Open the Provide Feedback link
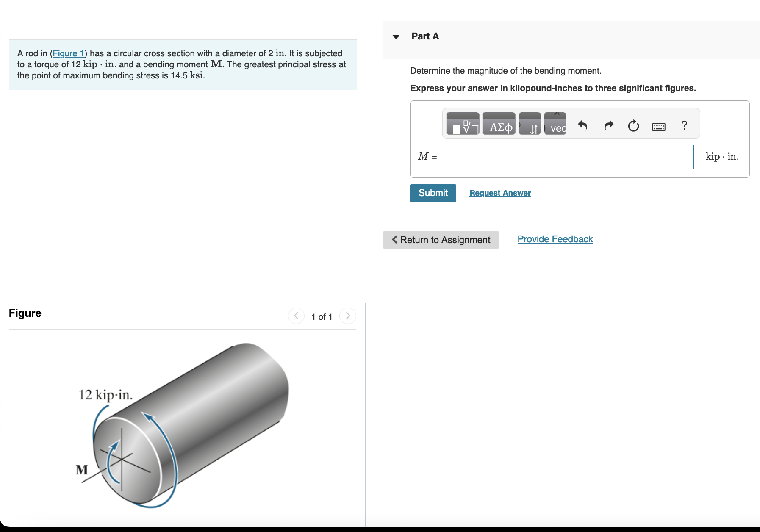 pos(555,239)
